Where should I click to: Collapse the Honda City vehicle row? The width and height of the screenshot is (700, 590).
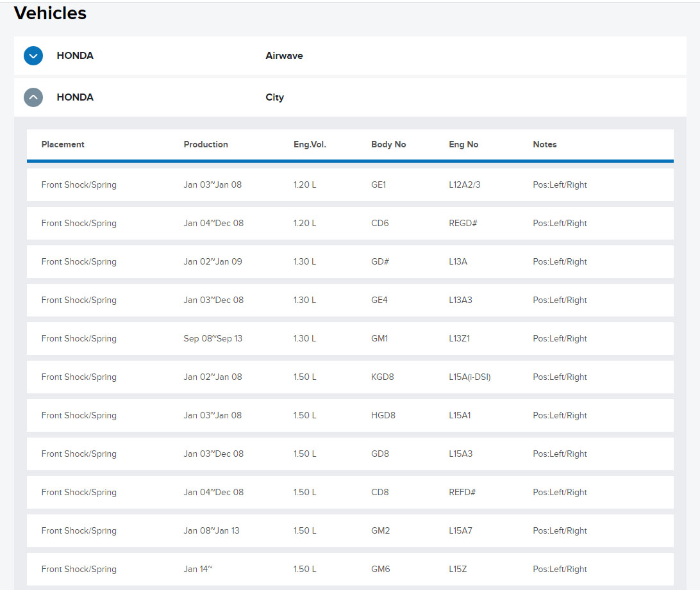tap(33, 97)
